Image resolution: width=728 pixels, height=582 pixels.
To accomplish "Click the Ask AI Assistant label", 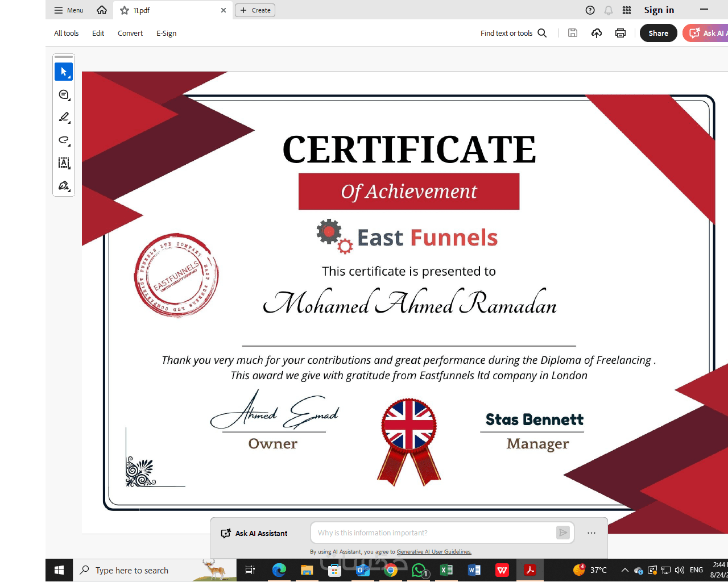I will (x=254, y=533).
